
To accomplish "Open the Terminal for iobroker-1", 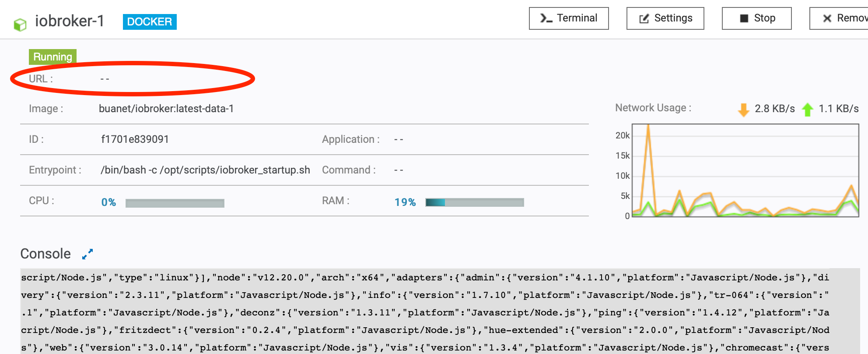I will [x=568, y=18].
